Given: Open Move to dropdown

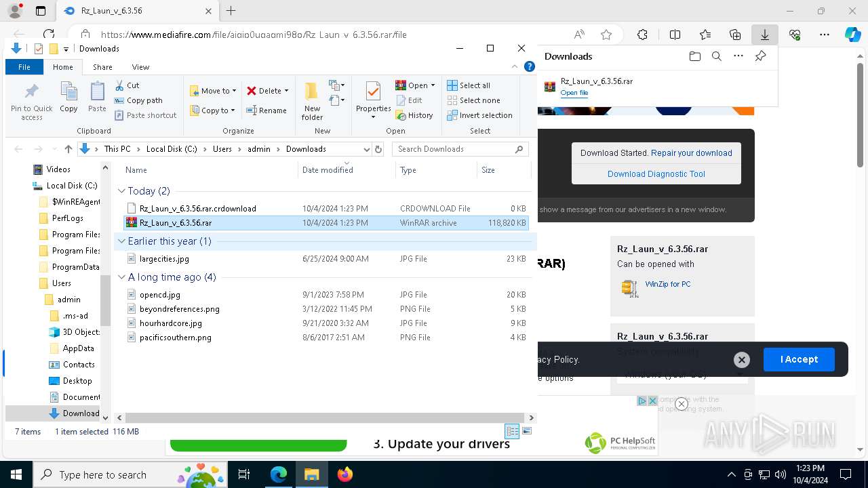Looking at the screenshot, I should click(x=213, y=91).
